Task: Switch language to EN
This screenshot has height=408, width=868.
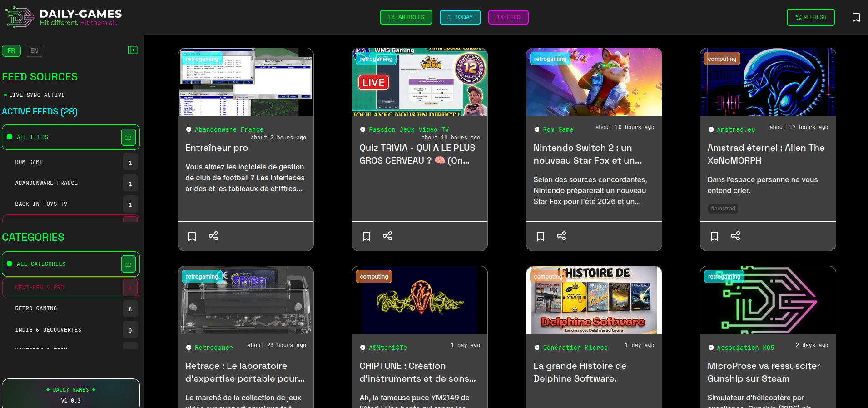Action: [34, 50]
